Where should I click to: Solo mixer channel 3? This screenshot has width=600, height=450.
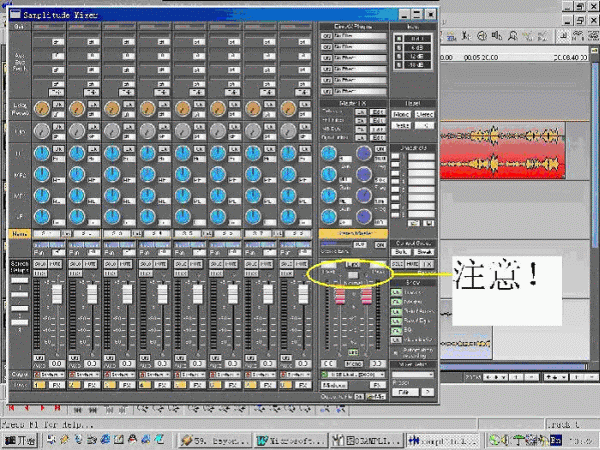110,264
